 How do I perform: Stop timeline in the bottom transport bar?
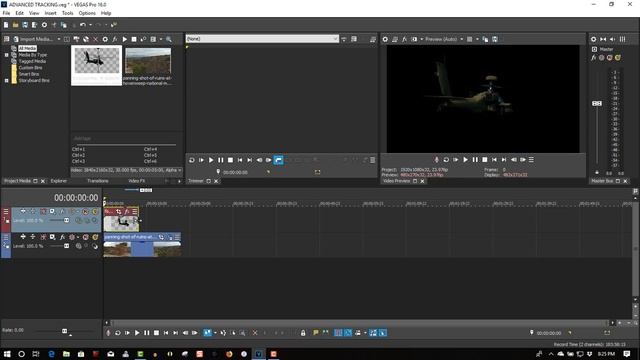(156, 333)
